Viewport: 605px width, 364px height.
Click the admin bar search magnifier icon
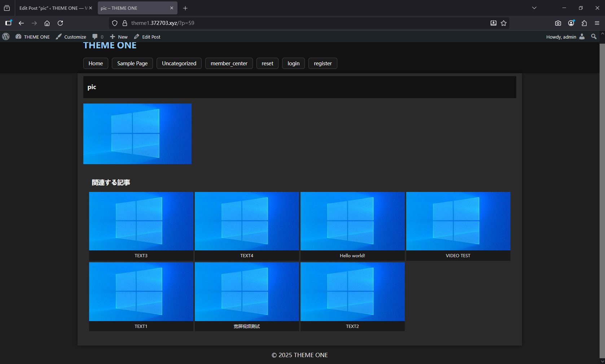(x=593, y=36)
